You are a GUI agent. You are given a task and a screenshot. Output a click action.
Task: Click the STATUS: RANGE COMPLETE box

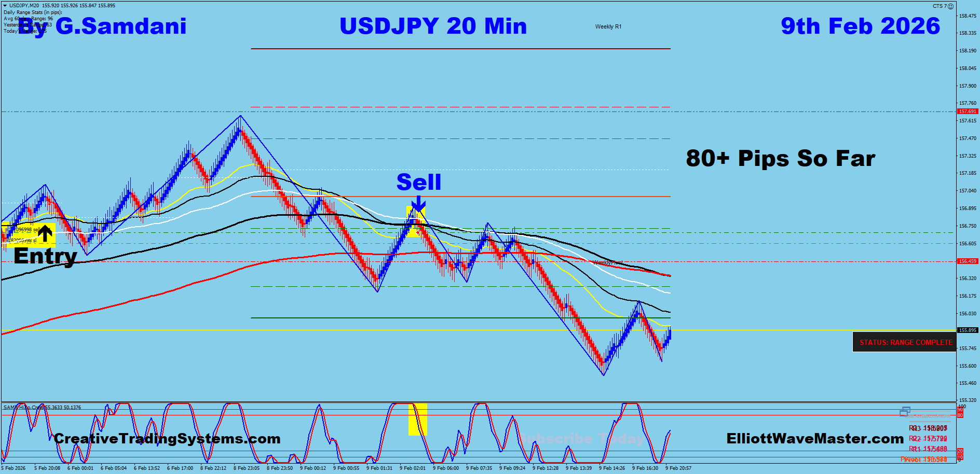coord(905,342)
